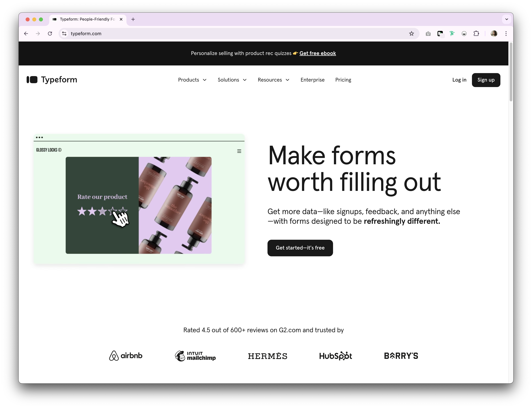
Task: Open the profile avatar in toolbar
Action: click(494, 34)
